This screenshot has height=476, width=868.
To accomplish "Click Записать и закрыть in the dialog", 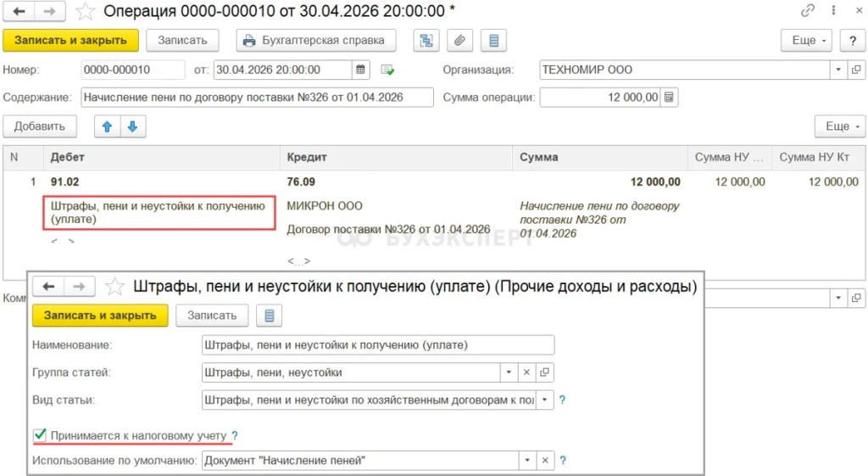I will pyautogui.click(x=100, y=316).
